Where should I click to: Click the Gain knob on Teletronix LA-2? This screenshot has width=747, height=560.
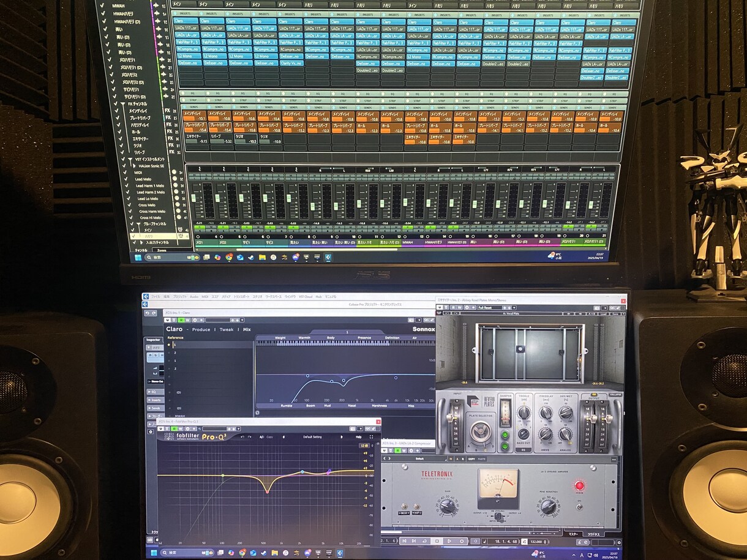click(448, 507)
